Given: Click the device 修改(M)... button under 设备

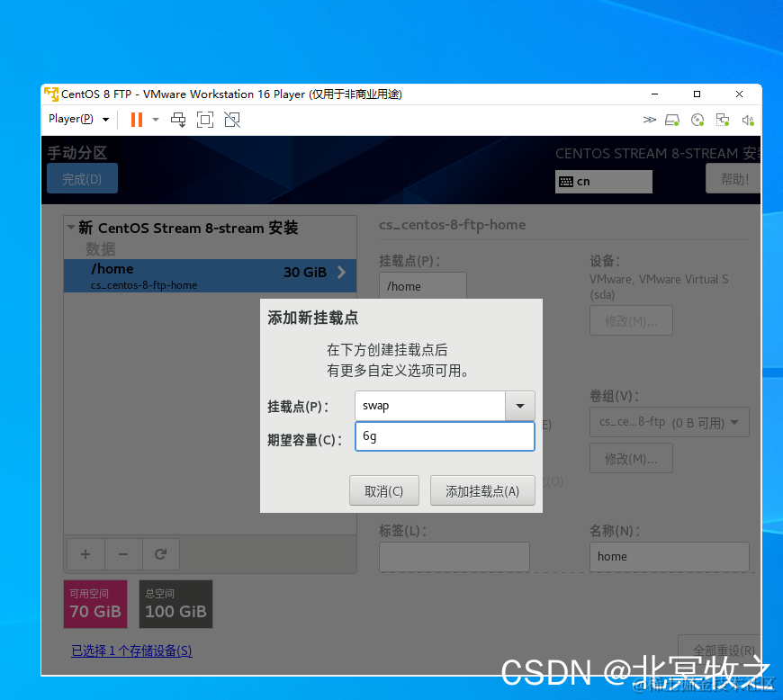Looking at the screenshot, I should [631, 320].
